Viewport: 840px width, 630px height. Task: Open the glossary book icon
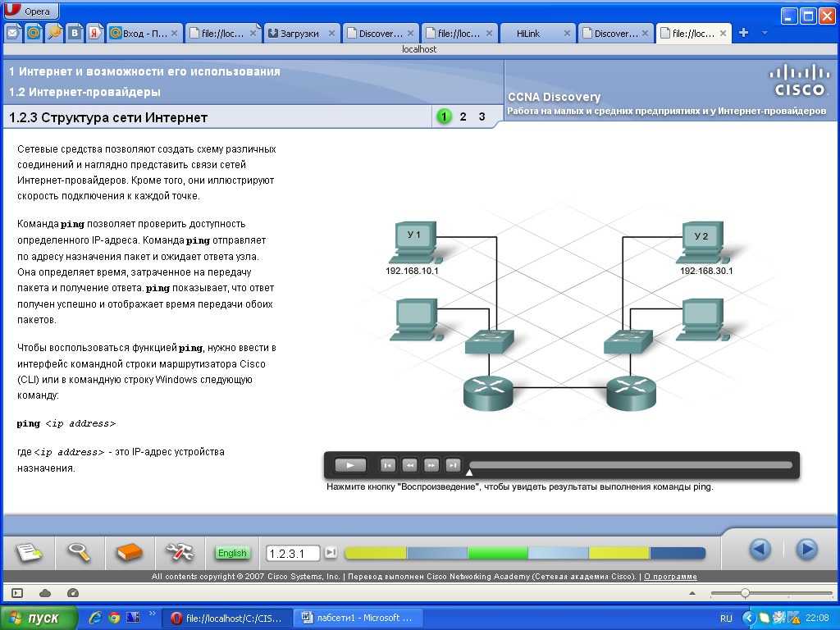click(x=129, y=552)
